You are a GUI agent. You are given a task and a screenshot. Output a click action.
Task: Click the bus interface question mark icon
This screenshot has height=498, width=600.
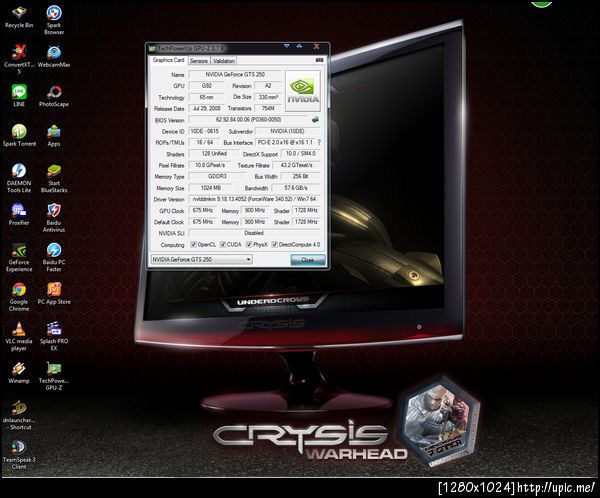tap(319, 142)
